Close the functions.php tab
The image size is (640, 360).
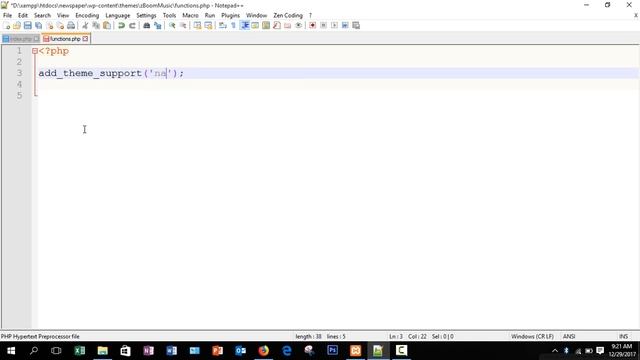[85, 39]
